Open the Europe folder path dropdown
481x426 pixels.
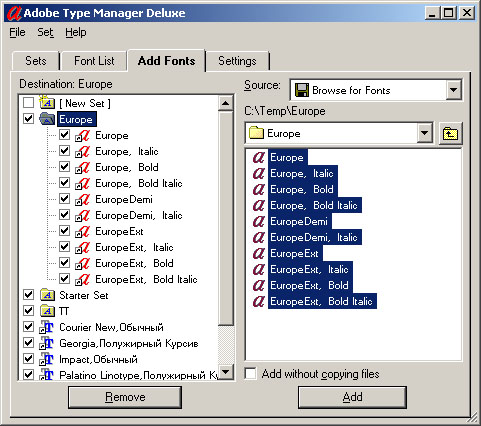[424, 133]
